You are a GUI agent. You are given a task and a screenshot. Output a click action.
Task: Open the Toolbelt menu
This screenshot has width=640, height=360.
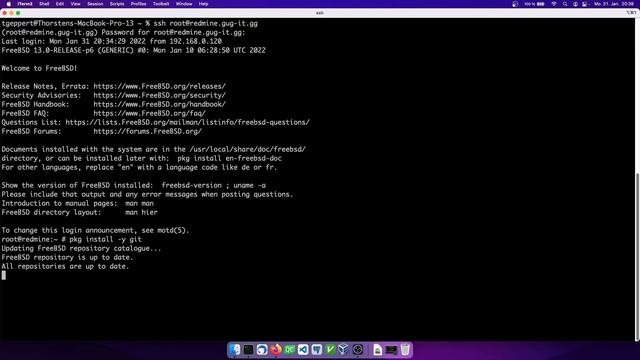click(161, 4)
